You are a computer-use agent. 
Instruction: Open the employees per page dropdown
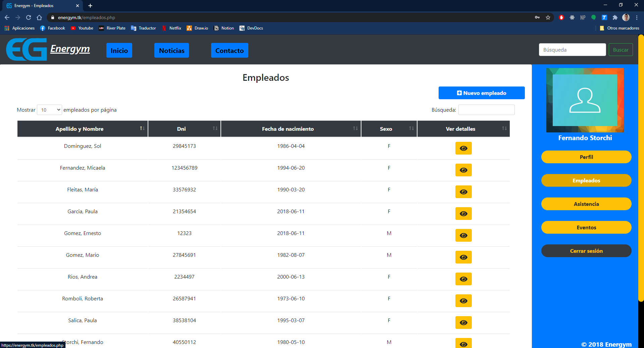49,110
